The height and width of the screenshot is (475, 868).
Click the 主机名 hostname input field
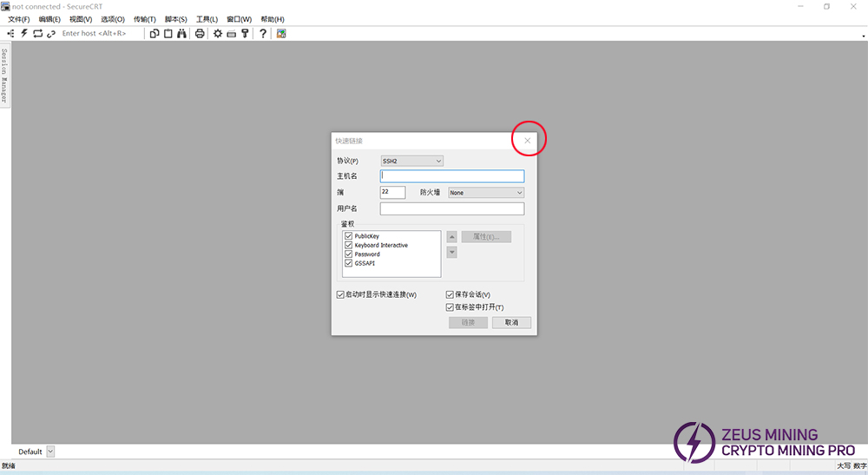click(x=452, y=176)
